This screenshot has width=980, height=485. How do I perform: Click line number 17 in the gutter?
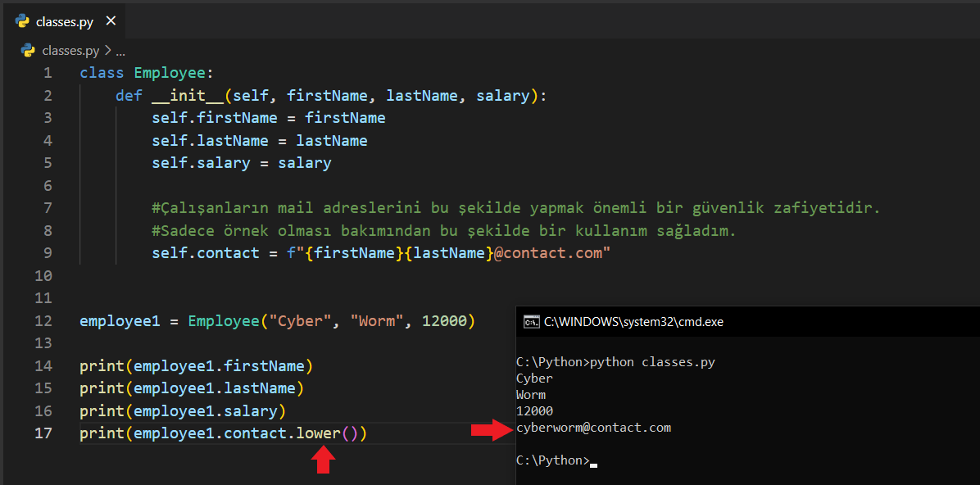tap(44, 433)
